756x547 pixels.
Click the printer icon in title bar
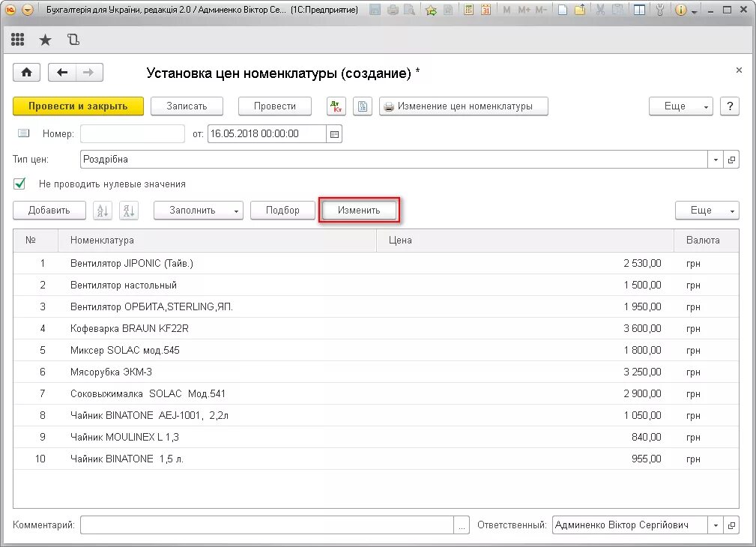393,10
